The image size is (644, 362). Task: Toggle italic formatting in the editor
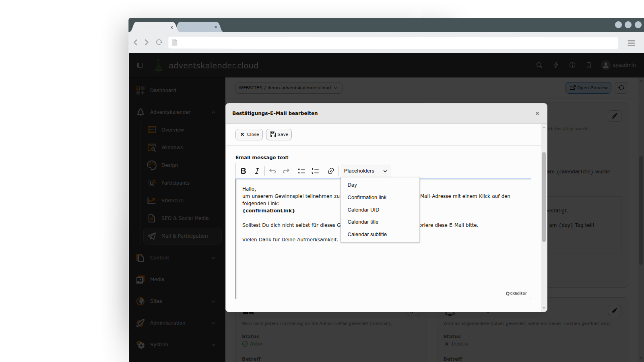tap(257, 171)
